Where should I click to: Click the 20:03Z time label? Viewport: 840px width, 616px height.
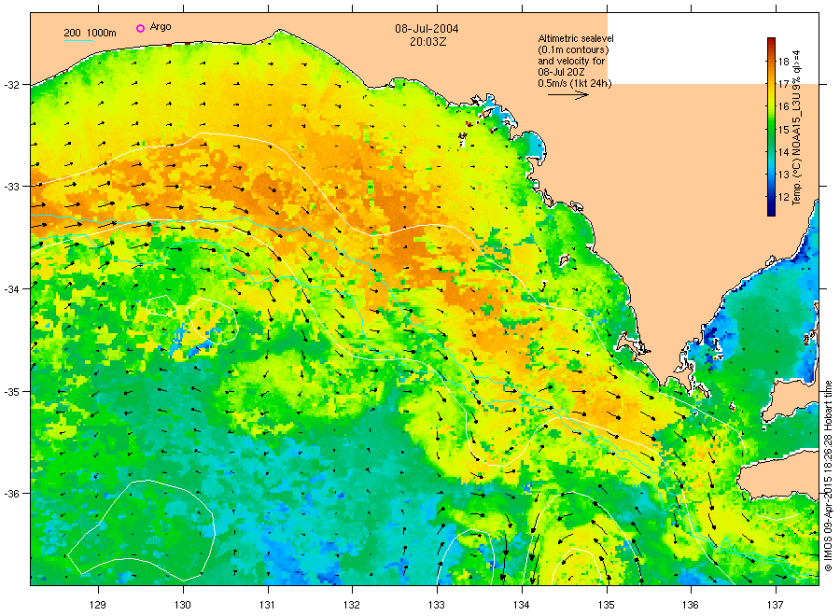[x=427, y=41]
